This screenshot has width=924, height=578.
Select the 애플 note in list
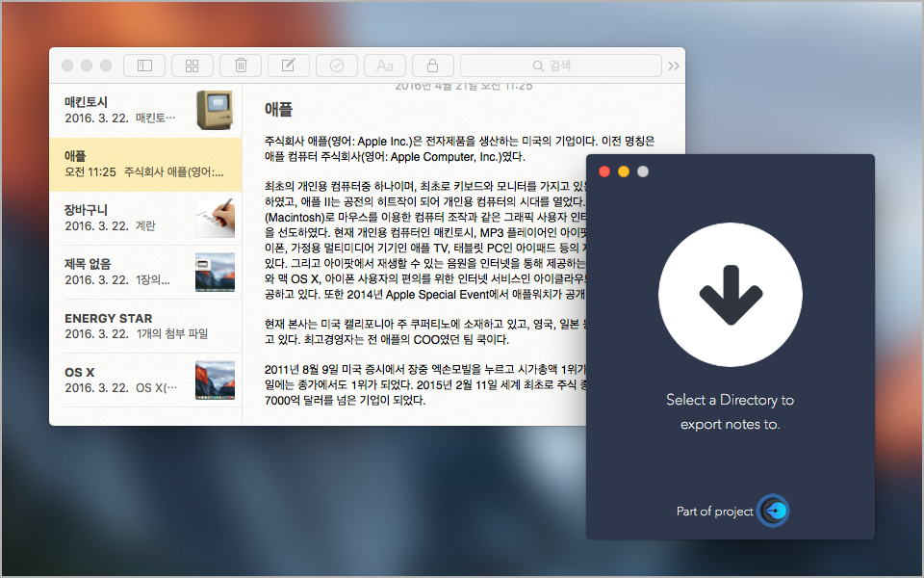145,165
